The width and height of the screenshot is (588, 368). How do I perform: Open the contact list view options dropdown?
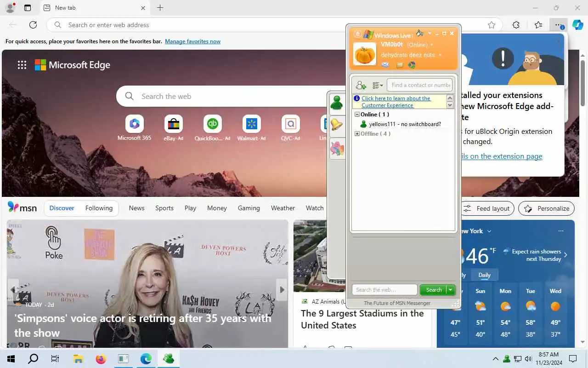[378, 85]
